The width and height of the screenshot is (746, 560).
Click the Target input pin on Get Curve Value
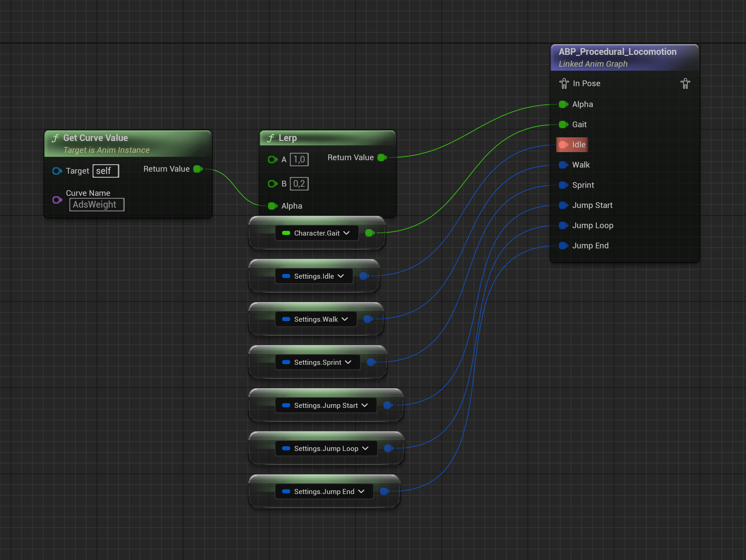[57, 171]
